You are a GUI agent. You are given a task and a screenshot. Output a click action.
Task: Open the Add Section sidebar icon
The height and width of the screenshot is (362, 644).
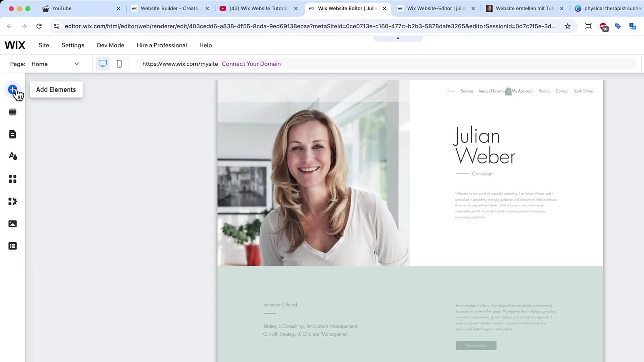click(13, 112)
